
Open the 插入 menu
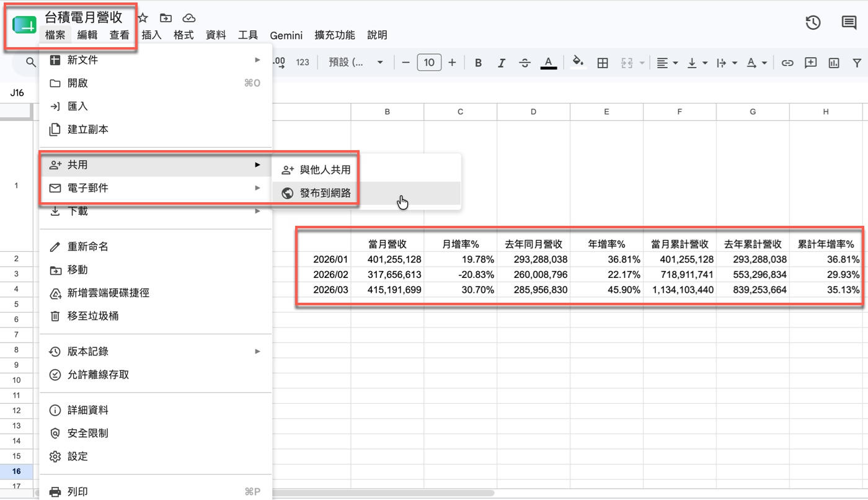point(152,35)
